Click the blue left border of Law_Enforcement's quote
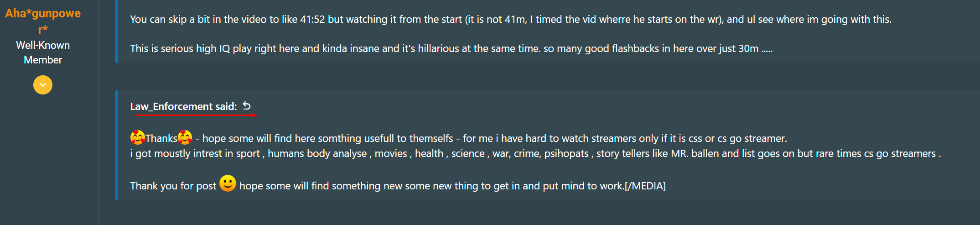This screenshot has height=225, width=980. click(x=117, y=145)
